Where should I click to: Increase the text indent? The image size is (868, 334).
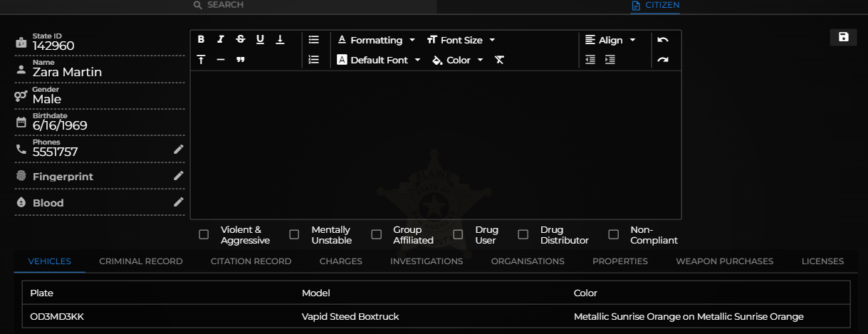pos(610,60)
